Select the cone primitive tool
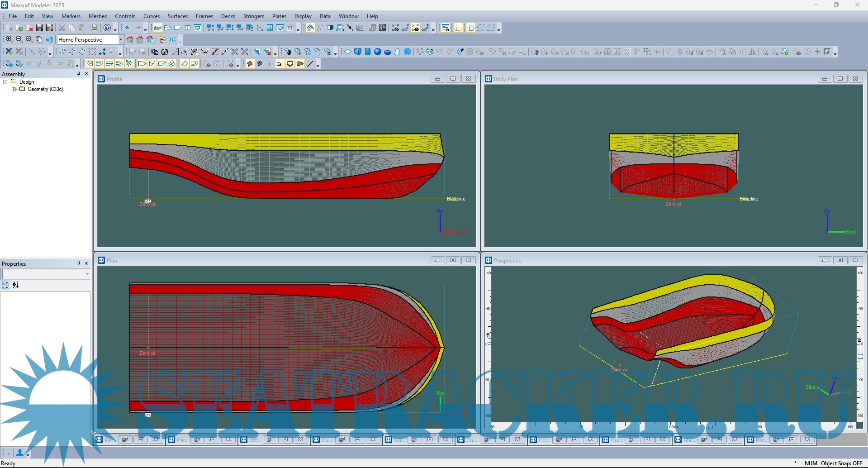This screenshot has width=868, height=468. pyautogui.click(x=397, y=51)
